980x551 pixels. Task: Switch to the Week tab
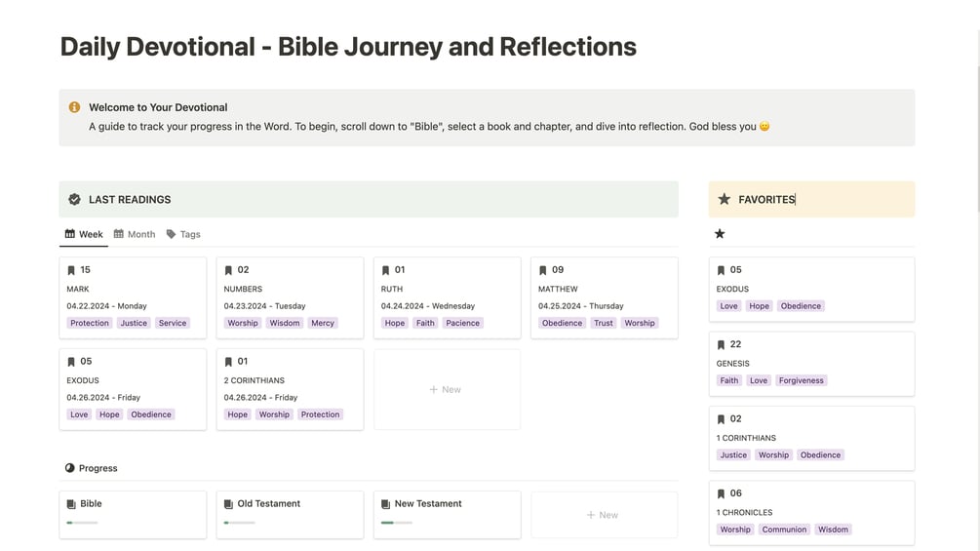tap(84, 234)
